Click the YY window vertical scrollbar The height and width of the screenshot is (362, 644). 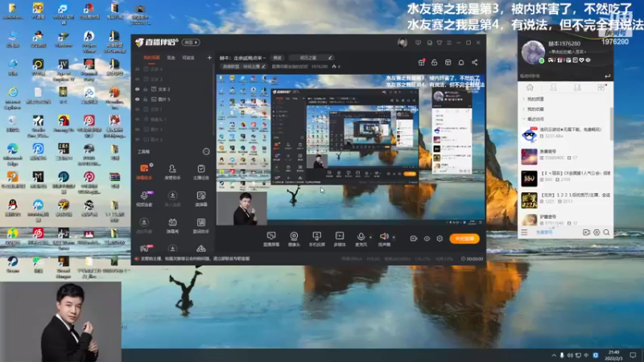pos(611,123)
